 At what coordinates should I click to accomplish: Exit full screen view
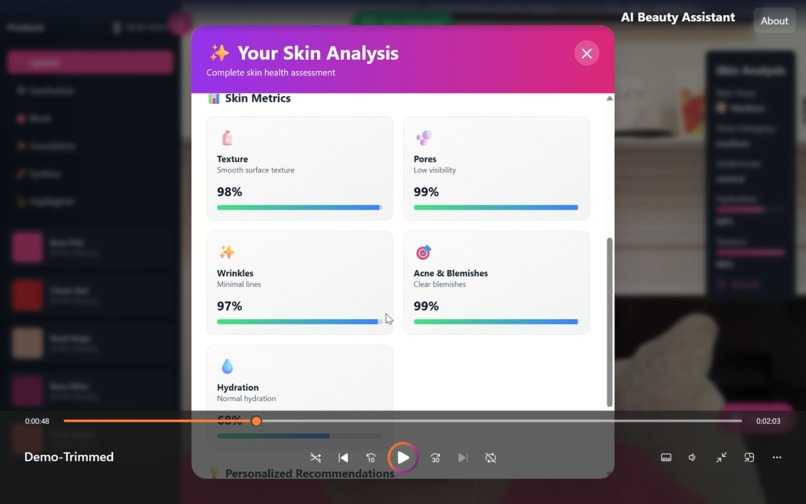[x=721, y=458]
